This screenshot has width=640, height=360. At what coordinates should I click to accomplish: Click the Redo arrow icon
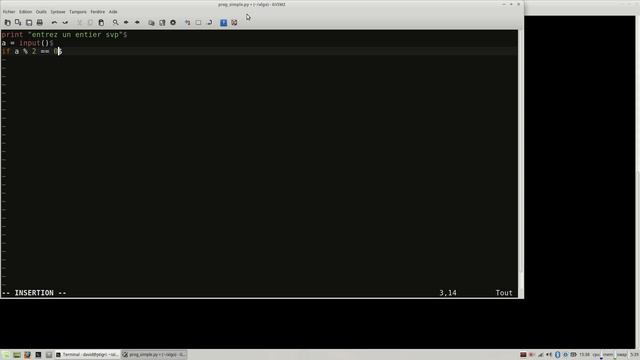tap(65, 22)
